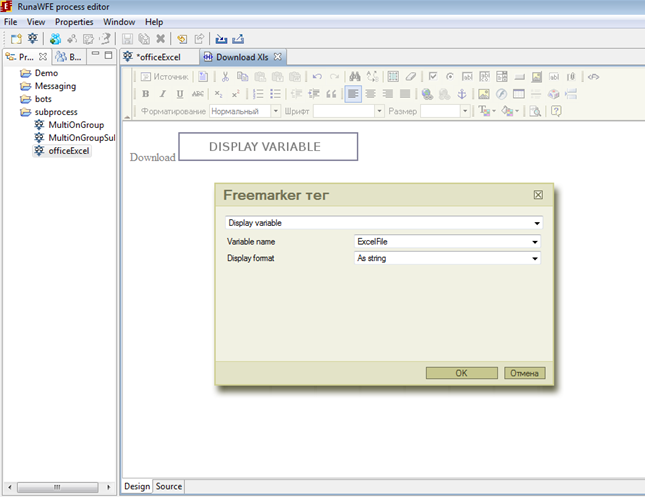Toggle left text alignment
The height and width of the screenshot is (497, 648).
click(x=353, y=94)
